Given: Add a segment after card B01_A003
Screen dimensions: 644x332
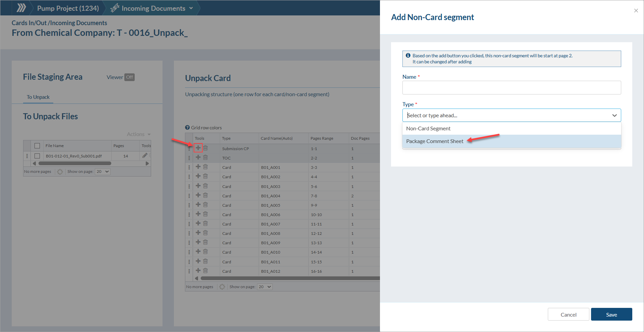Looking at the screenshot, I should click(198, 186).
